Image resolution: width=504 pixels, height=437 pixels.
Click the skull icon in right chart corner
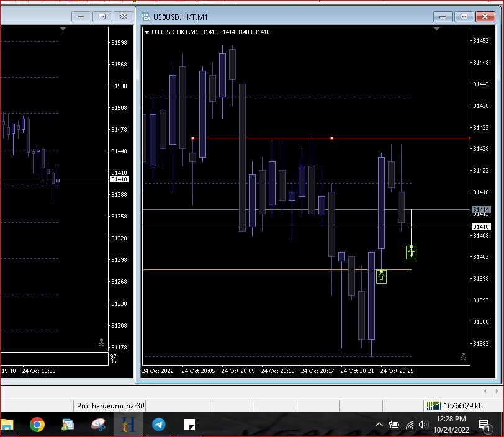tap(462, 356)
